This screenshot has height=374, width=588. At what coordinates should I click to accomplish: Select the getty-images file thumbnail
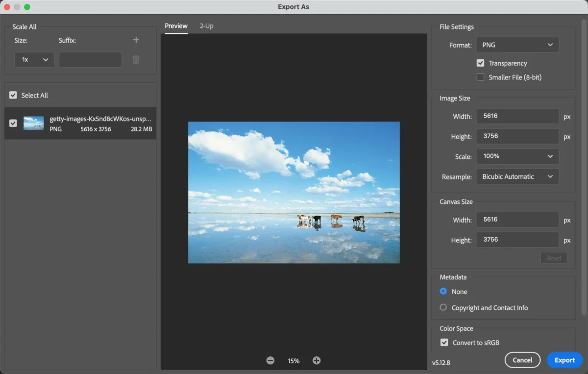tap(33, 123)
